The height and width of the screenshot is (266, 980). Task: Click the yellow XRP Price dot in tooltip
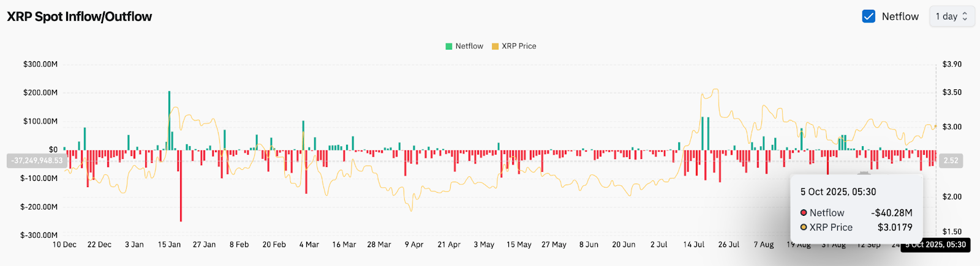tap(804, 227)
